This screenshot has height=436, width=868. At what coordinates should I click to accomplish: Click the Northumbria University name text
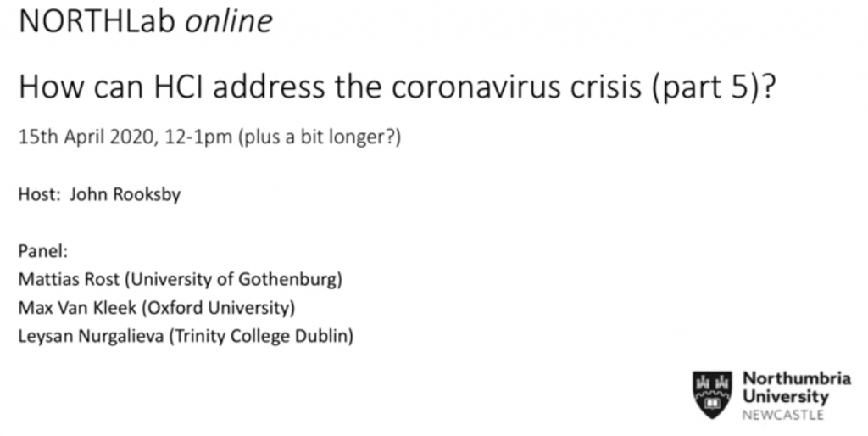pyautogui.click(x=797, y=388)
